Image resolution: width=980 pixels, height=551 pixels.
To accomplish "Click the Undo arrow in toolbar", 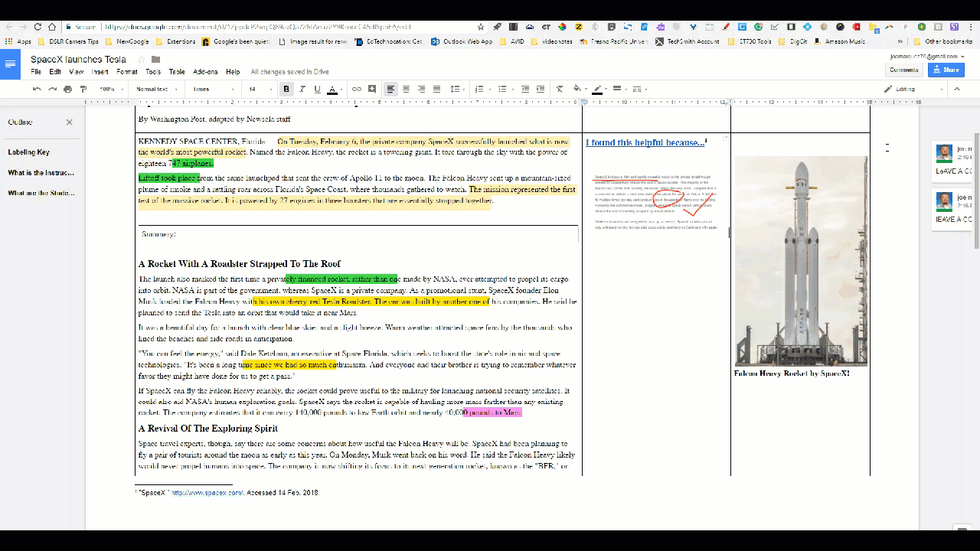I will (37, 90).
